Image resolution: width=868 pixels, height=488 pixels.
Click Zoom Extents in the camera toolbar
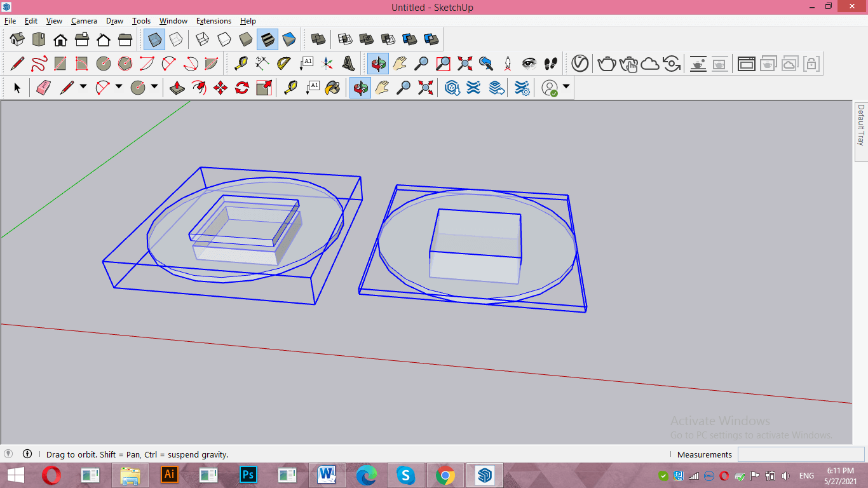pyautogui.click(x=465, y=64)
